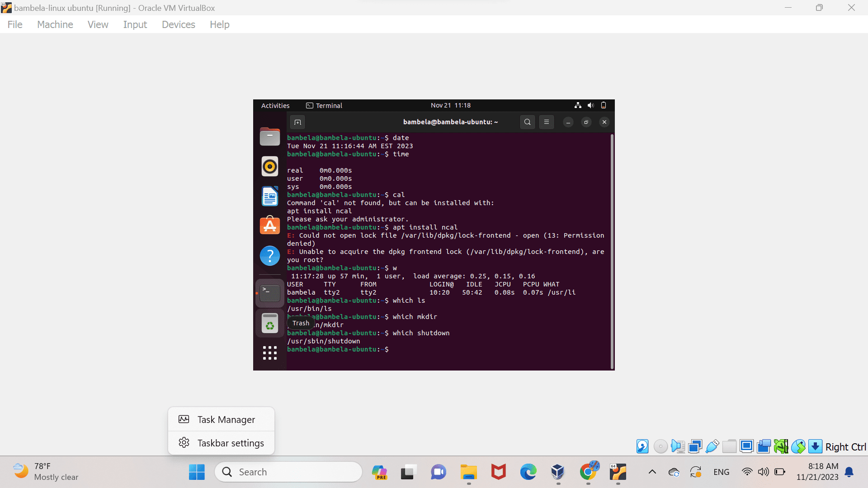Open the View menu

98,24
